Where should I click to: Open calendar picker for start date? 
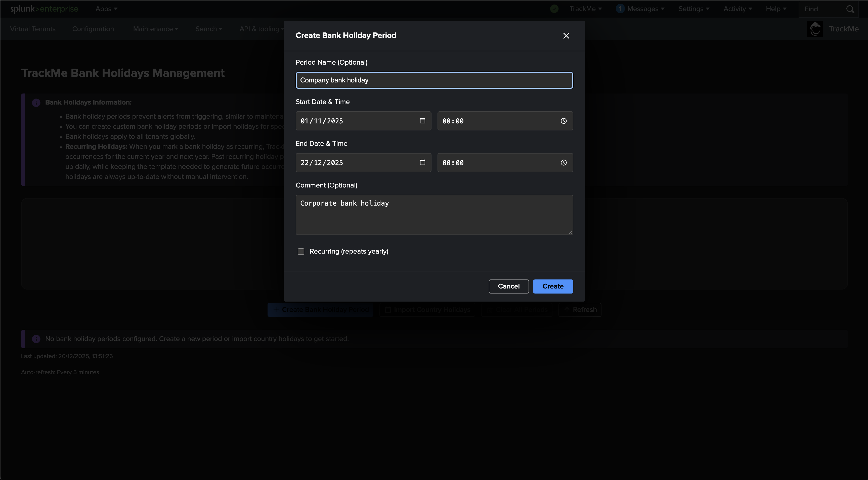click(x=422, y=121)
